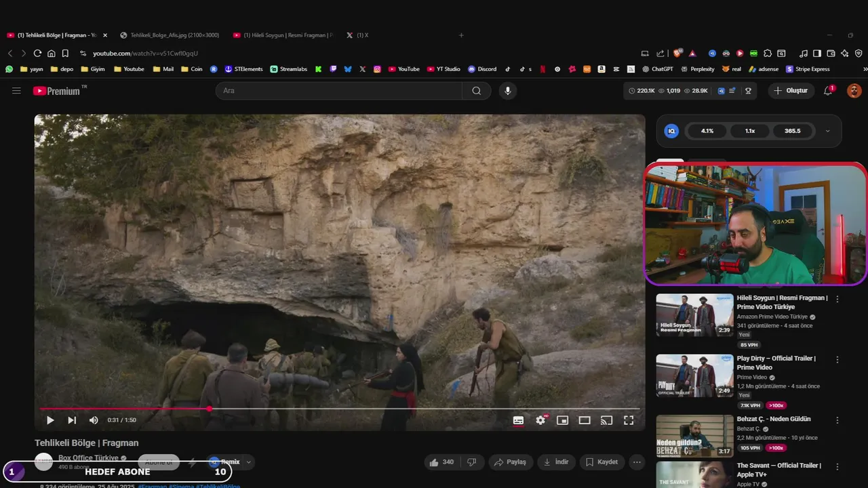Open ChatGPT bookmark
Image resolution: width=868 pixels, height=488 pixels.
(x=657, y=68)
